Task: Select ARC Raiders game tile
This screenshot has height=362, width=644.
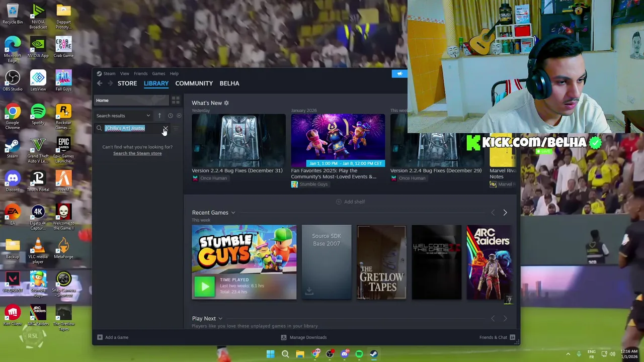Action: point(491,262)
